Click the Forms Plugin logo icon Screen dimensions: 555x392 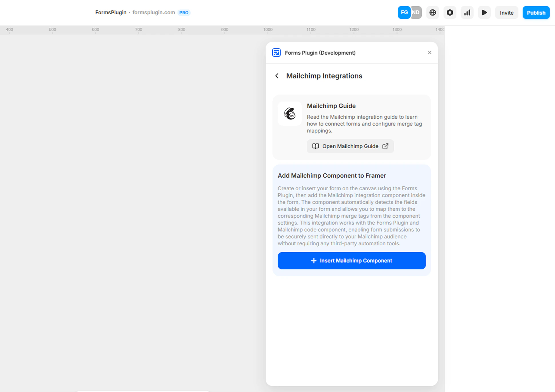pyautogui.click(x=276, y=53)
